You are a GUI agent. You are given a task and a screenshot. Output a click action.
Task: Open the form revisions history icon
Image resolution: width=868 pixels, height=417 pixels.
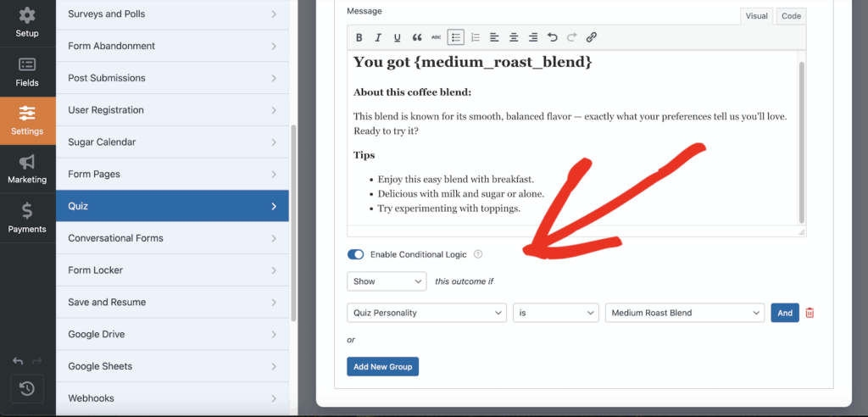(x=27, y=388)
